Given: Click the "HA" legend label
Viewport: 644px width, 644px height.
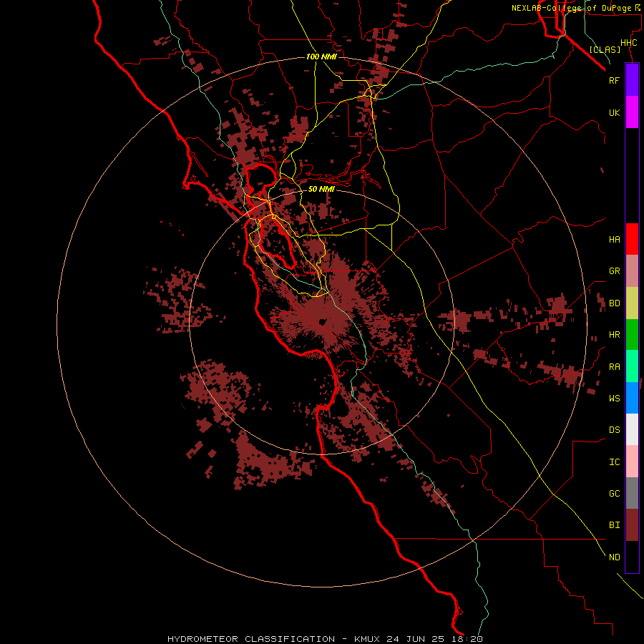Looking at the screenshot, I should point(615,239).
